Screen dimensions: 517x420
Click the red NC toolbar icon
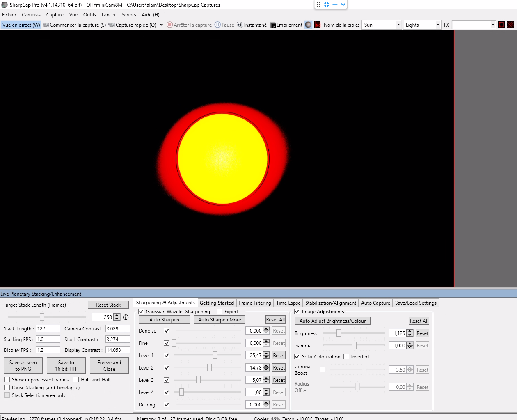tap(317, 25)
